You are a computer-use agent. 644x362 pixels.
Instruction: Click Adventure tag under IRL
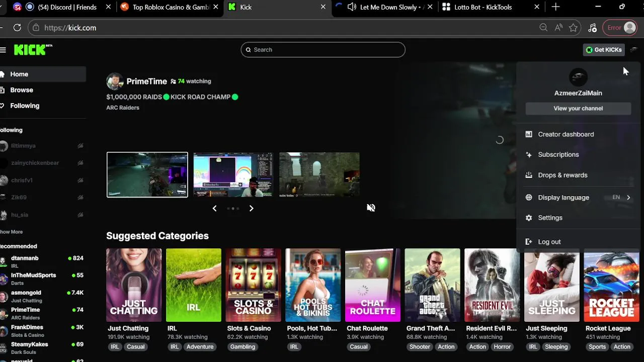coord(200,346)
